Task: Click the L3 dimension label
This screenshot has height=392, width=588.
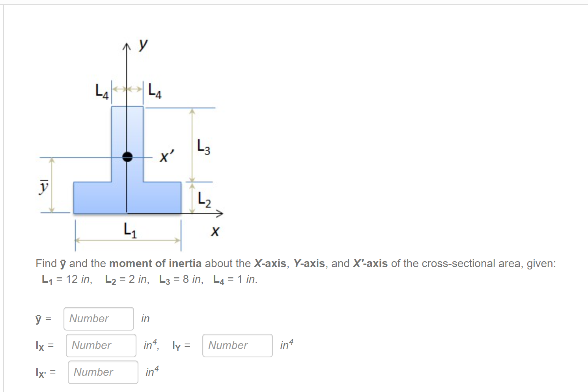Action: pos(204,147)
